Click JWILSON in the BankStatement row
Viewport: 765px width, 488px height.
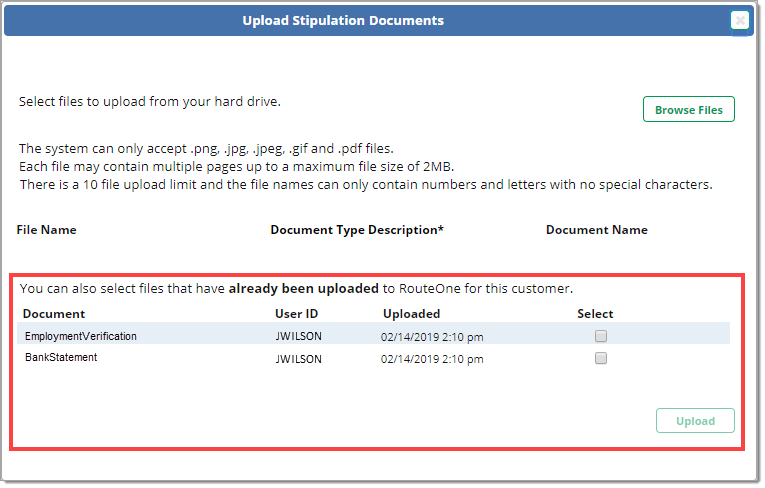coord(298,359)
